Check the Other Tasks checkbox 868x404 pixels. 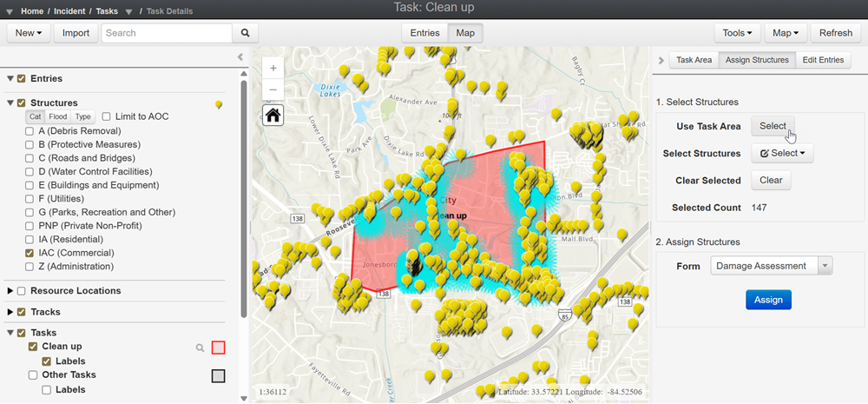(33, 375)
